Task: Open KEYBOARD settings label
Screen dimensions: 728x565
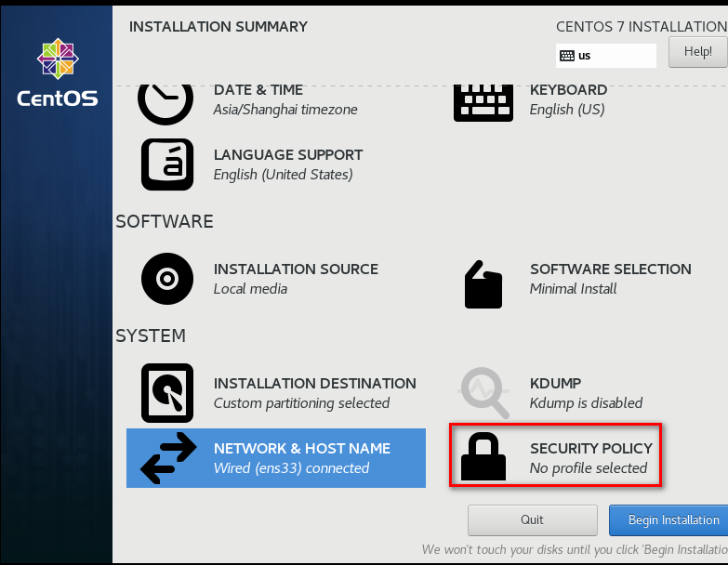Action: [x=568, y=89]
